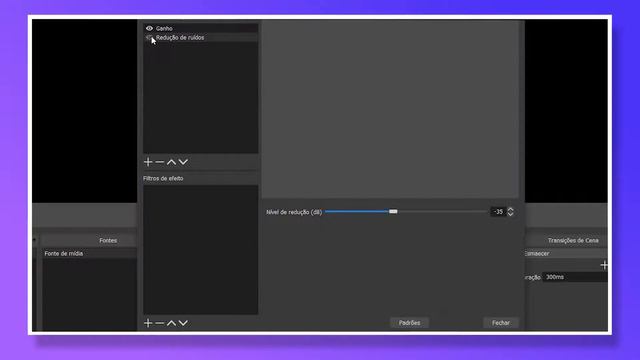Decrease reduction level with stepper down arrow
Image resolution: width=640 pixels, height=360 pixels.
pos(510,214)
